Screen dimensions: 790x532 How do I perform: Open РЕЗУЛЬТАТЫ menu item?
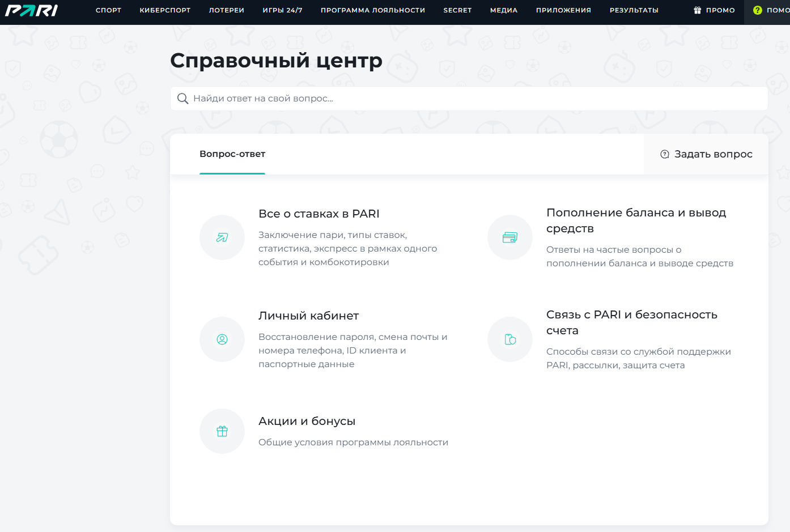coord(634,10)
